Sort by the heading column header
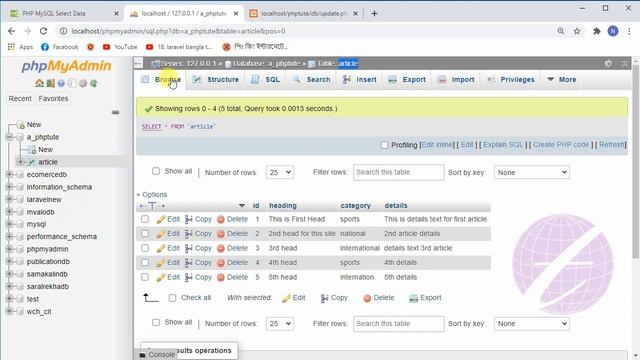 [283, 206]
